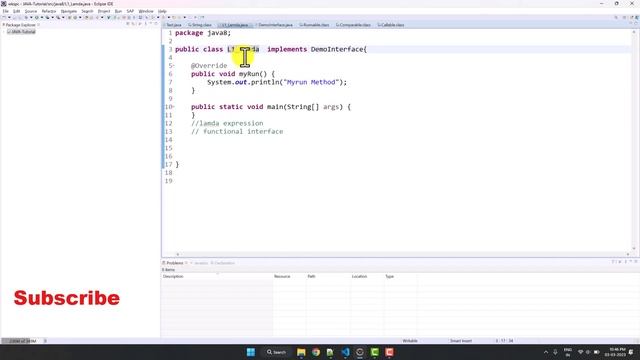The image size is (640, 360).
Task: Open the Windows Start menu
Action: click(251, 352)
